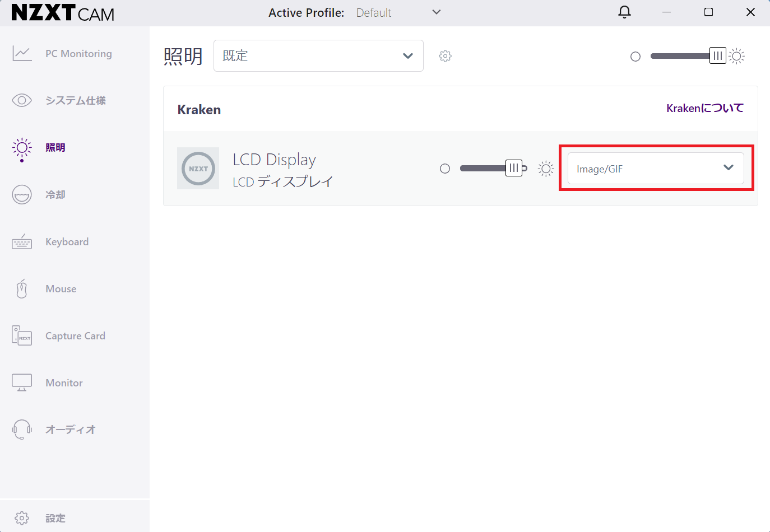
Task: Maximize the NZXT CAM window
Action: pyautogui.click(x=708, y=12)
